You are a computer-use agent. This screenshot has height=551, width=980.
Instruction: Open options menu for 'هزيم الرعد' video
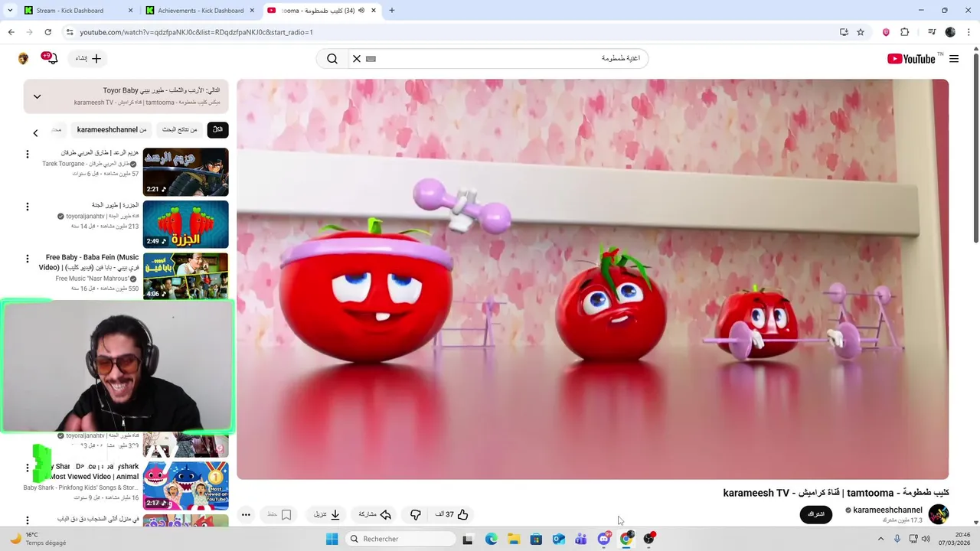click(x=28, y=155)
